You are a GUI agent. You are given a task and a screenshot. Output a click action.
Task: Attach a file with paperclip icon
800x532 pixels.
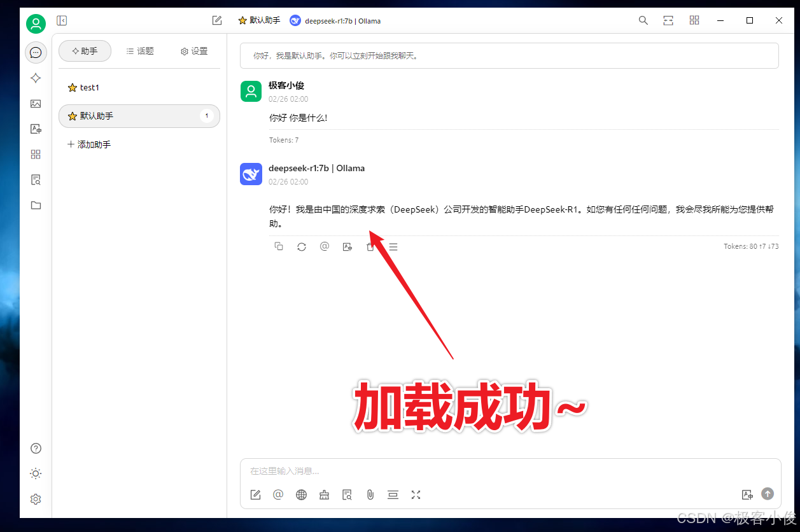pyautogui.click(x=370, y=494)
